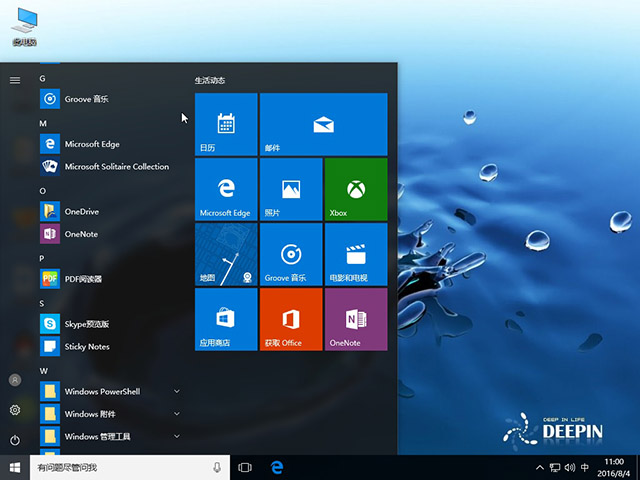Screen dimensions: 640x480
Task: Open the Store (应用商店) tile
Action: [x=226, y=319]
